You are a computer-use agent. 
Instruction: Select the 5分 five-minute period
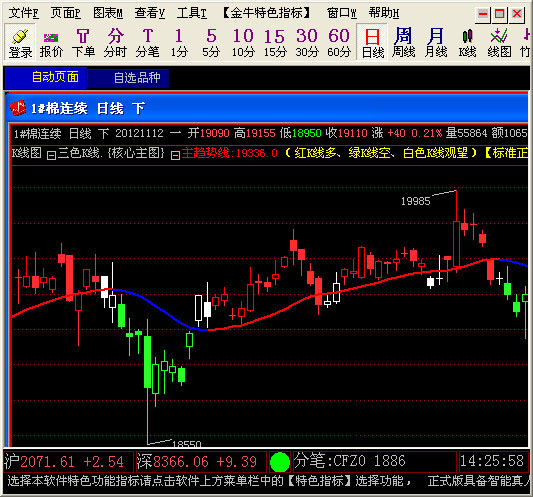211,42
